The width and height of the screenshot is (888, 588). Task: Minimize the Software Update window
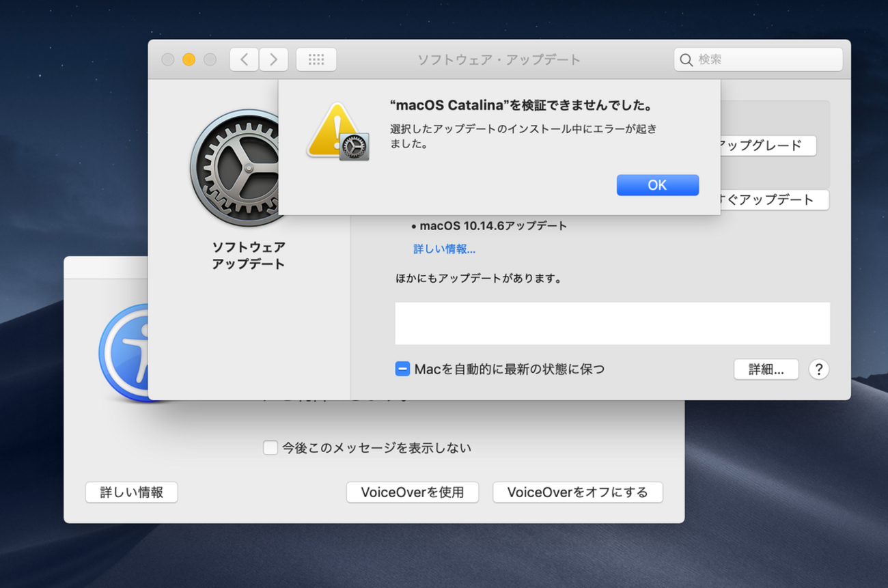coord(189,59)
